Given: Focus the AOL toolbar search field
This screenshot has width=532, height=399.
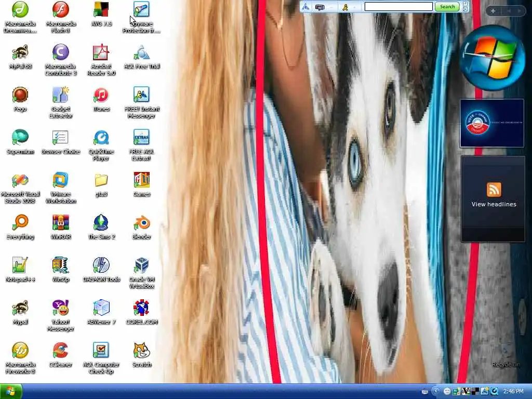Looking at the screenshot, I should pos(398,7).
